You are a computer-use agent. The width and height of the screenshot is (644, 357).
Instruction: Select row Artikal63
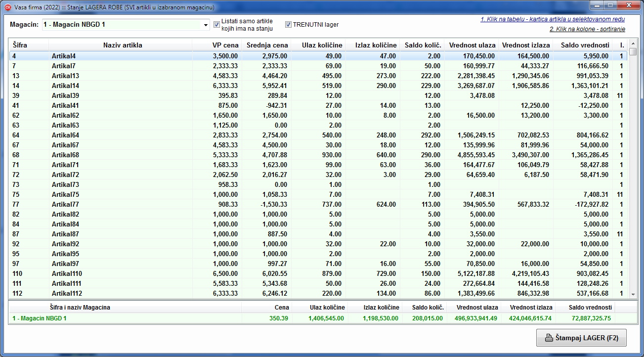click(318, 125)
